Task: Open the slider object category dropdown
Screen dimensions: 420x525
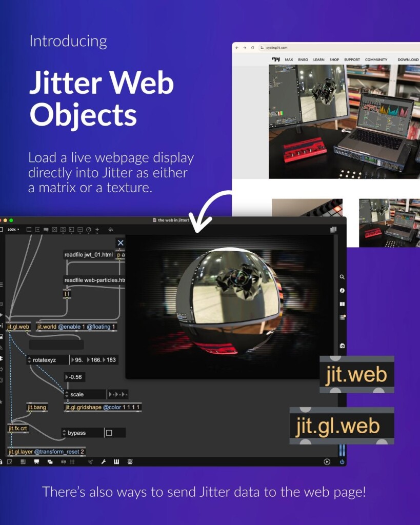Action: click(x=80, y=230)
